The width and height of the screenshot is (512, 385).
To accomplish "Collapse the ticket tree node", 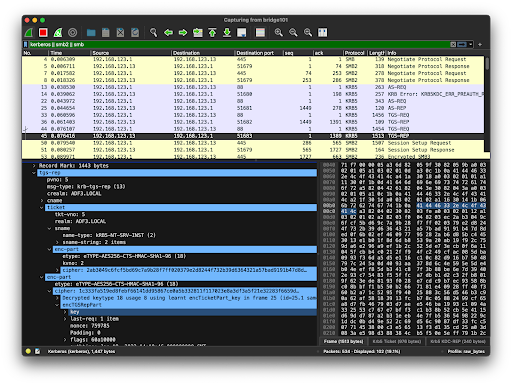I will [42, 207].
